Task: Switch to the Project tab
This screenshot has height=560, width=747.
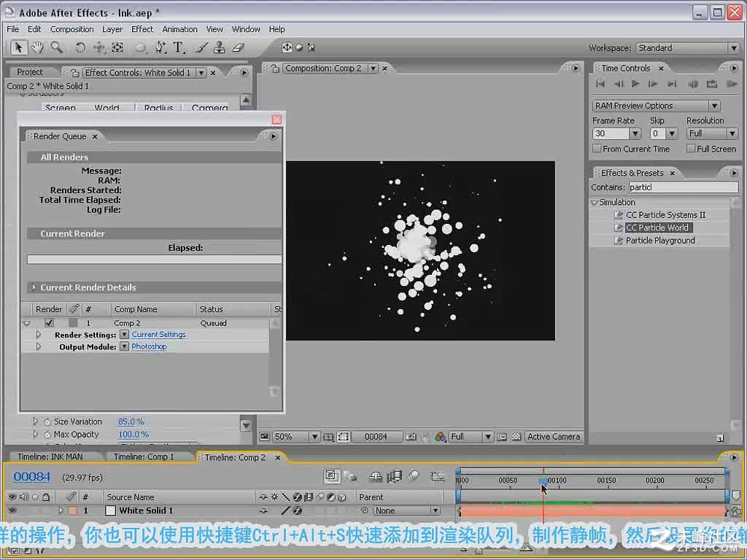Action: pos(29,72)
